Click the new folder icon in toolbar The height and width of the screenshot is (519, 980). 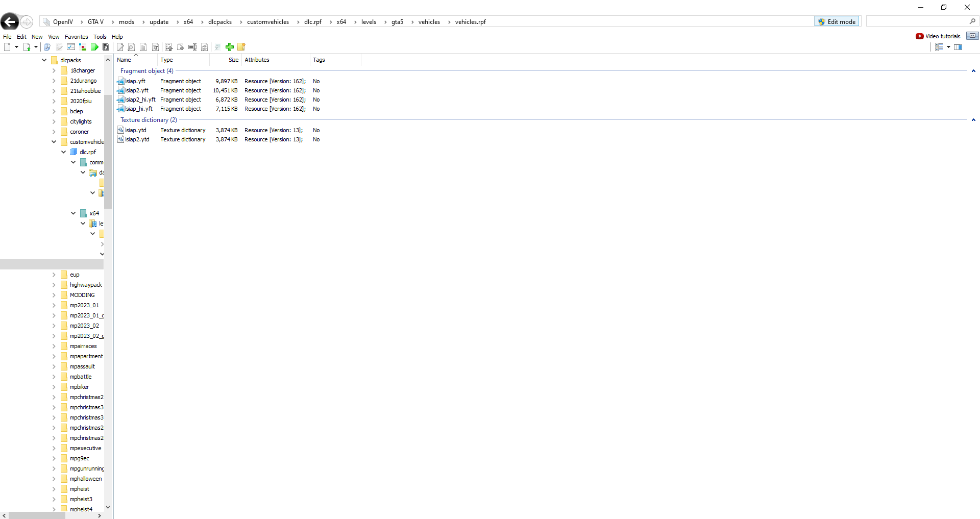(x=241, y=47)
